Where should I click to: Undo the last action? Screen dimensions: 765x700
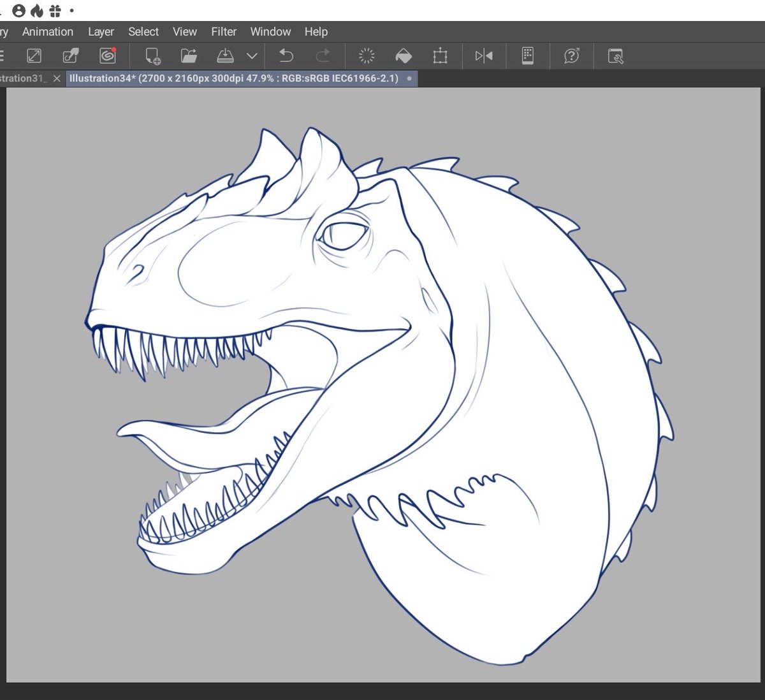pos(286,56)
